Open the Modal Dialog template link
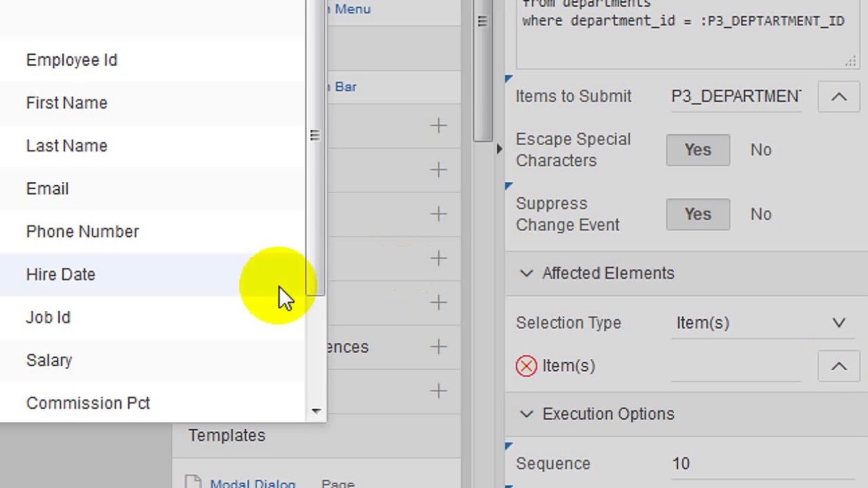 click(252, 484)
